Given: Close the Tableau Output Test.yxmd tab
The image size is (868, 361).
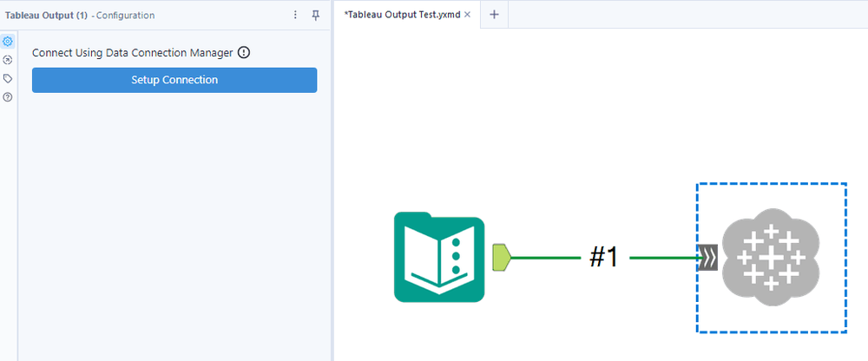Looking at the screenshot, I should pos(467,15).
